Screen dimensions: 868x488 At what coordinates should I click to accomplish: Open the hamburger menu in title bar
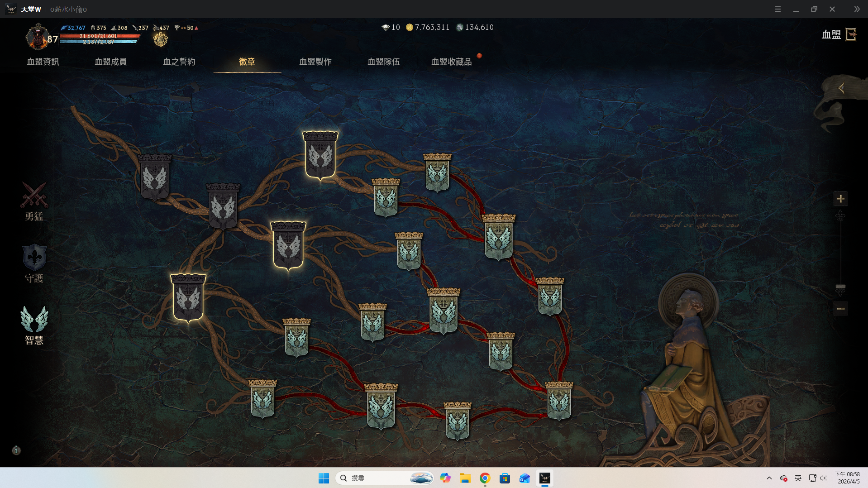click(778, 9)
